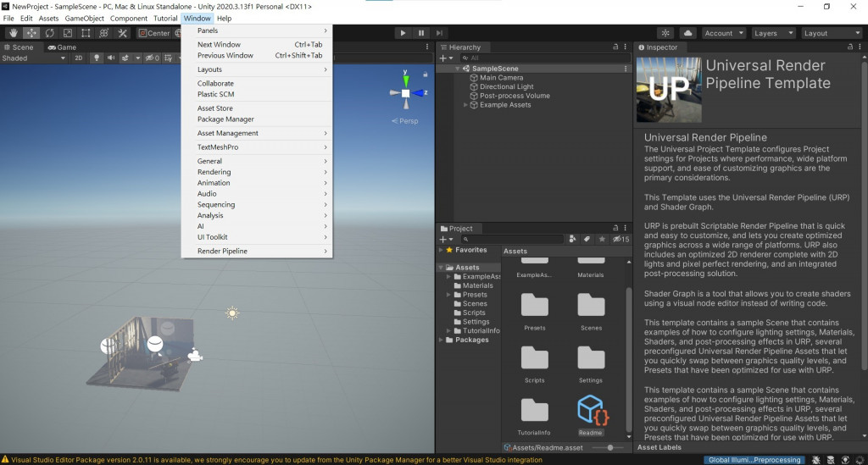The image size is (868, 465).
Task: Toggle scene grid visibility
Action: click(169, 58)
